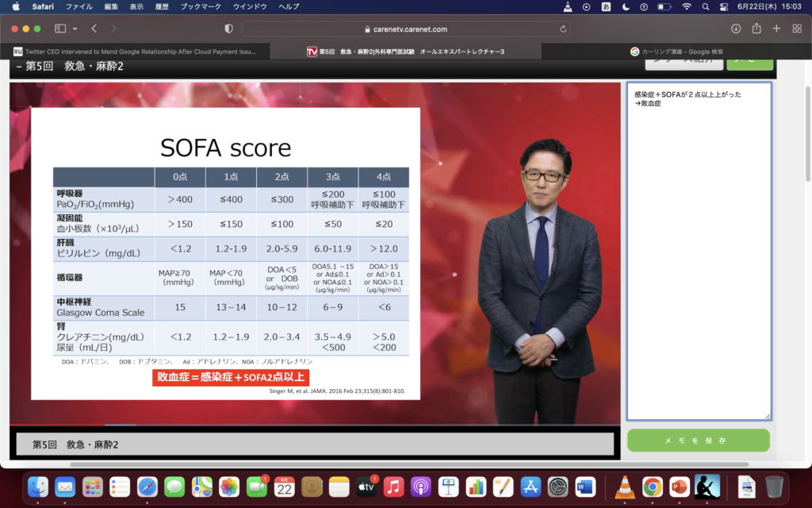Open the 履歴 menu in menu bar
812x508 pixels.
point(161,6)
